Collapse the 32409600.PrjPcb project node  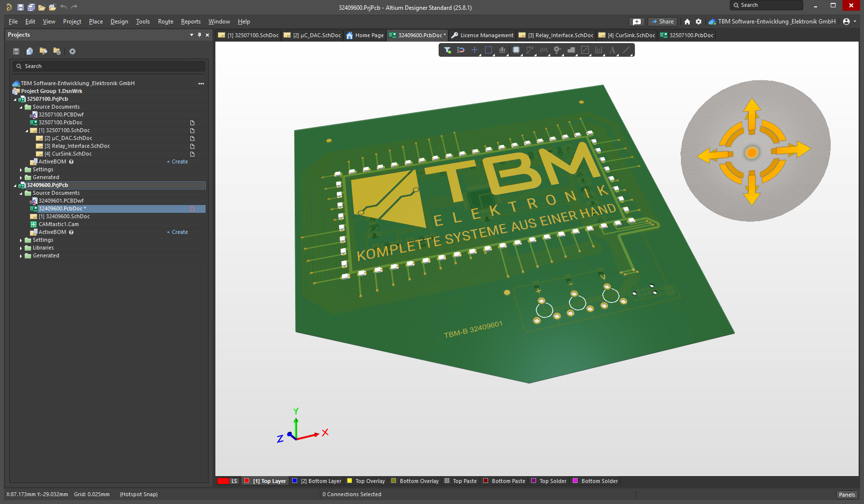click(x=15, y=185)
